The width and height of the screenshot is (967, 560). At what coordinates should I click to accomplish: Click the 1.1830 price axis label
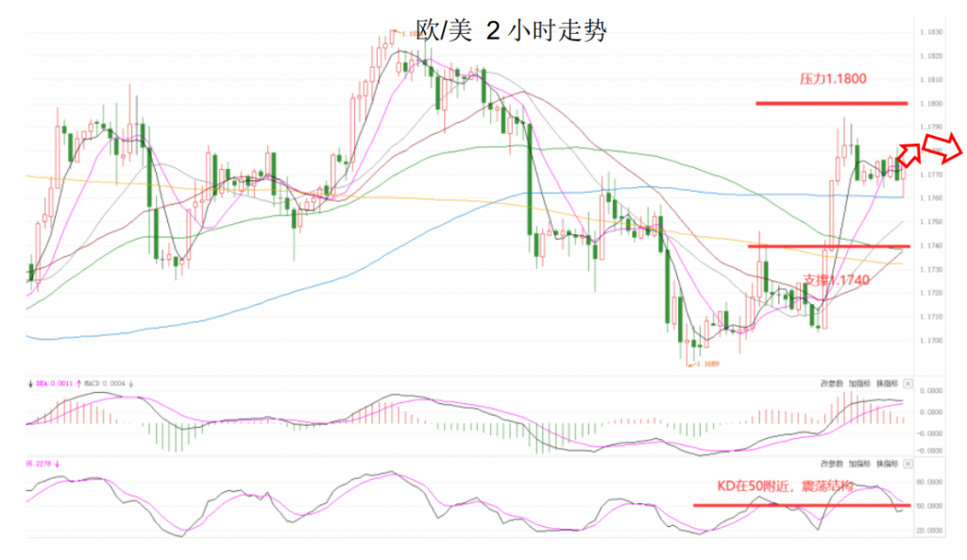(x=930, y=32)
